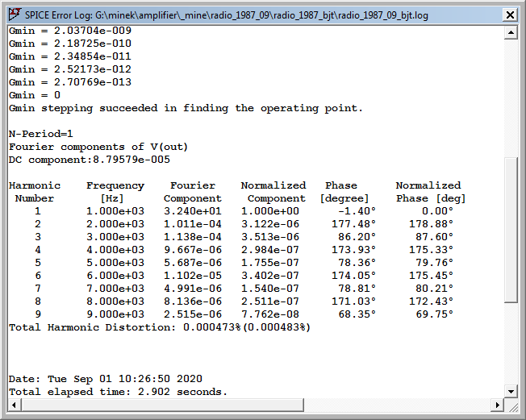Click phase value 78.36°
The width and height of the screenshot is (526, 420).
357,263
